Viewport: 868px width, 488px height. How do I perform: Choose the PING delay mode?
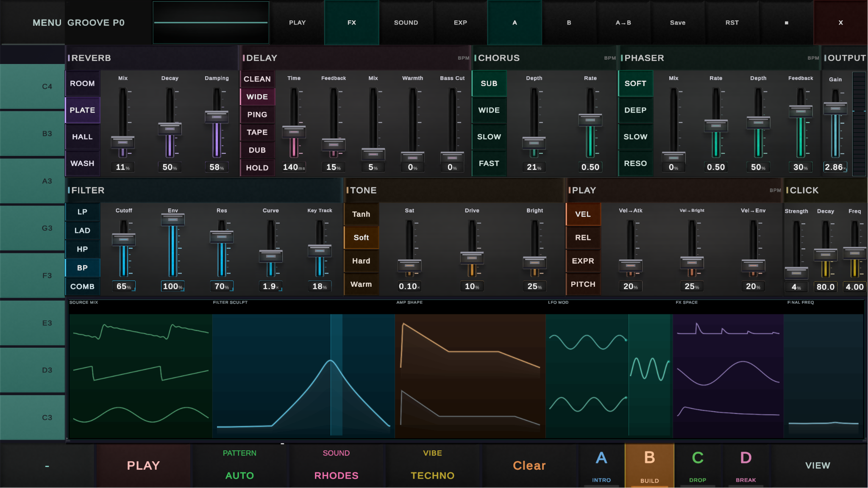click(257, 114)
